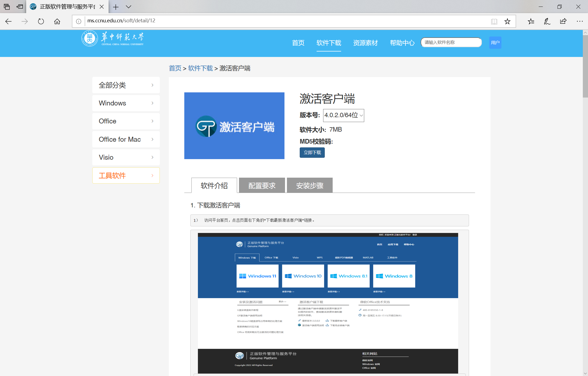The height and width of the screenshot is (376, 588).
Task: Follow the 首页 breadcrumb link
Action: click(175, 68)
